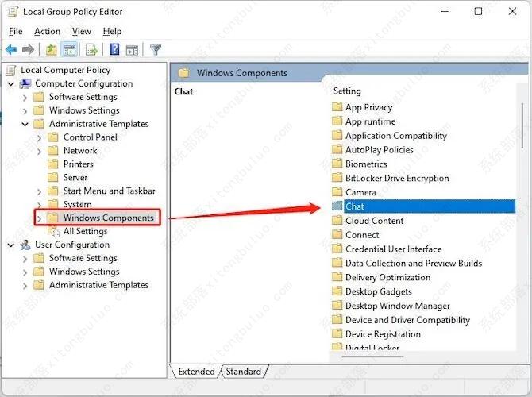Click the Editor window title icon
The image size is (532, 397).
click(x=13, y=12)
